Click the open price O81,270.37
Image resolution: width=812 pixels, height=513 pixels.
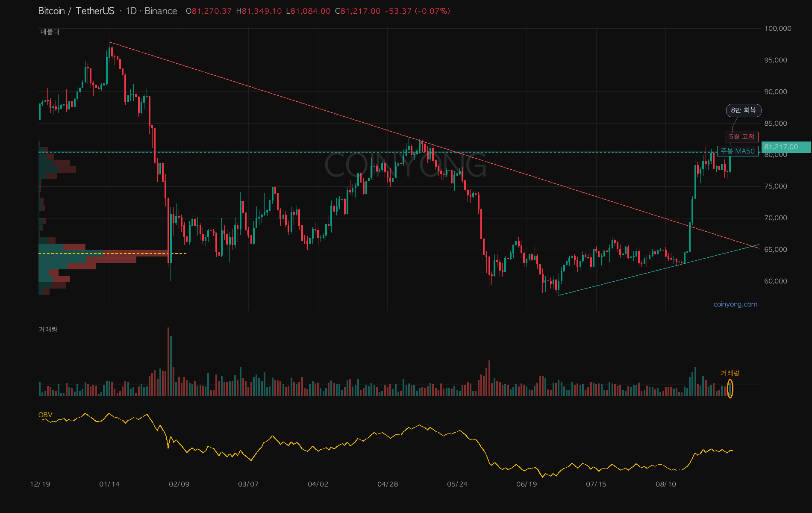[209, 11]
